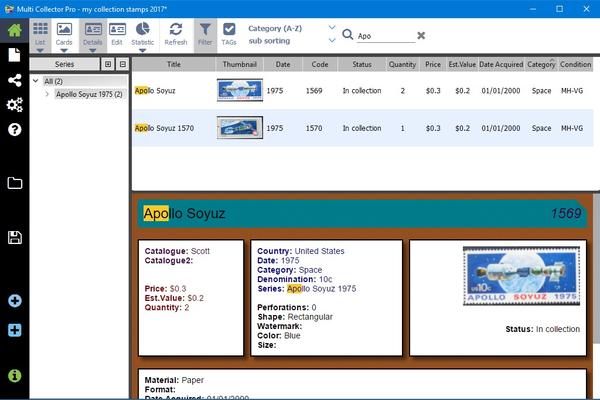Open the Cards view dropdown arrow
This screenshot has width=600, height=400.
64,51
